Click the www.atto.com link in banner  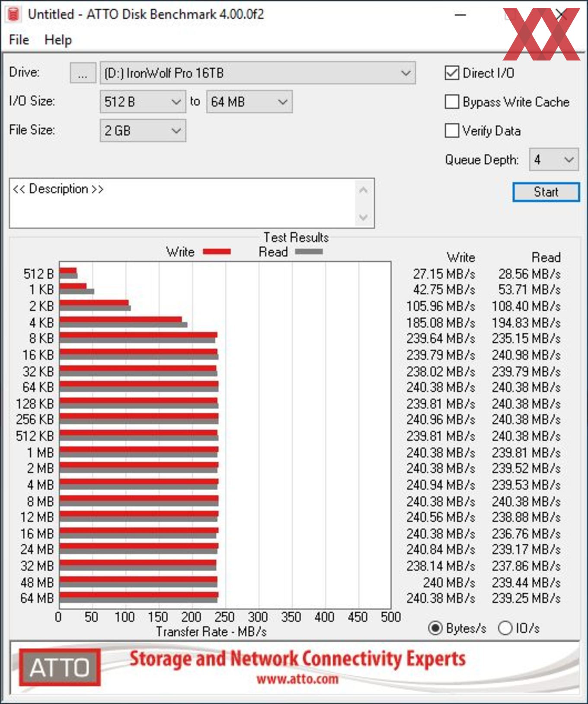point(297,679)
